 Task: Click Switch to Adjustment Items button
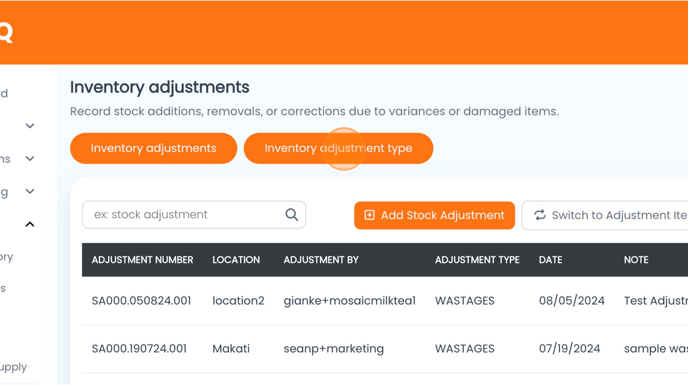pos(605,215)
